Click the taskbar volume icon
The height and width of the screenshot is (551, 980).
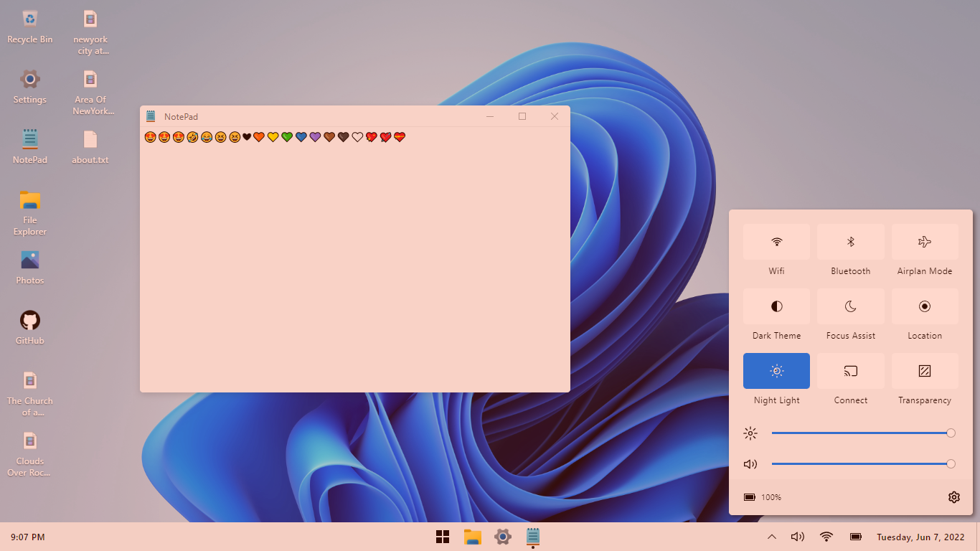coord(797,537)
